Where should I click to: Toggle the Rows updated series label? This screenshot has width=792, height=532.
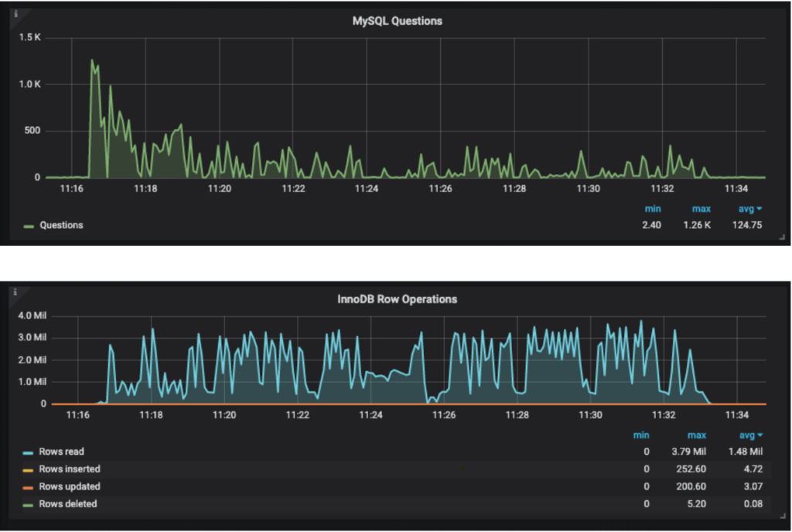[69, 486]
